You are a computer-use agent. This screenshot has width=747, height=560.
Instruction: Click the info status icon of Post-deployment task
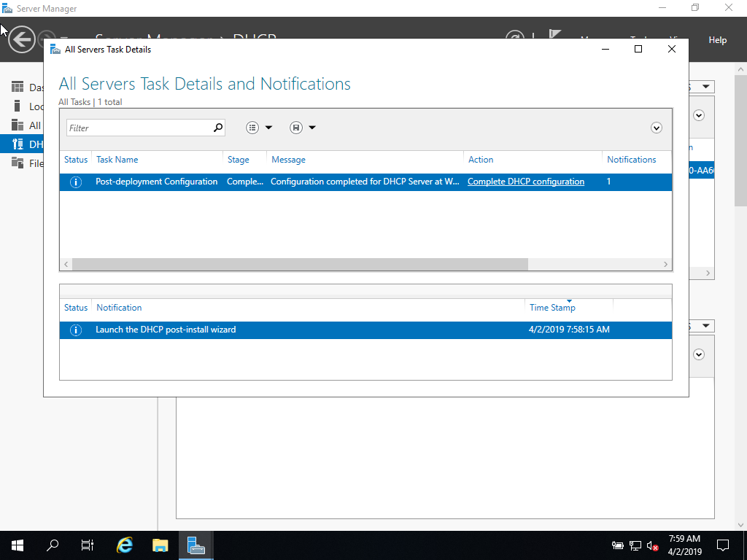point(76,182)
